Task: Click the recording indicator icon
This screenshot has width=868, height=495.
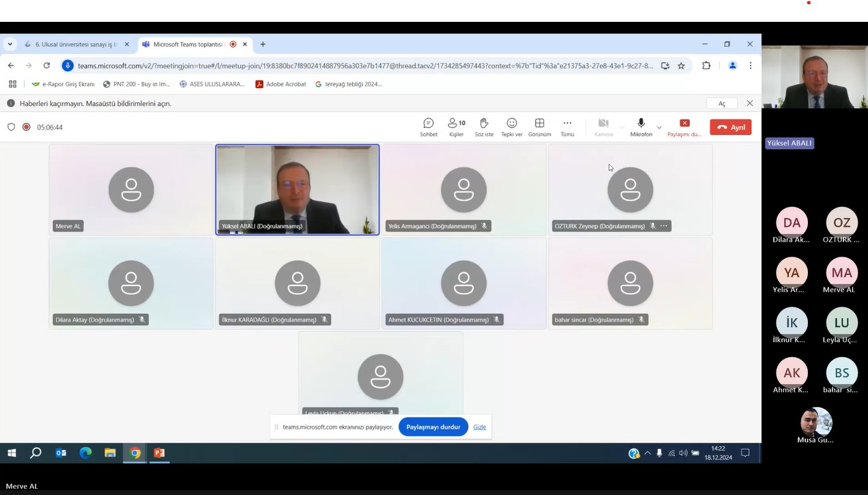Action: pos(27,127)
